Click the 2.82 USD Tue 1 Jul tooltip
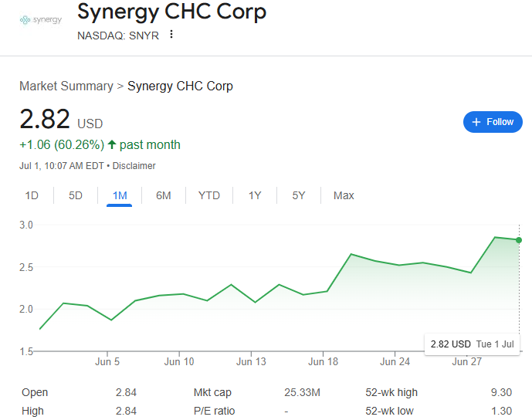Viewport: 532px width, 420px height. tap(472, 344)
